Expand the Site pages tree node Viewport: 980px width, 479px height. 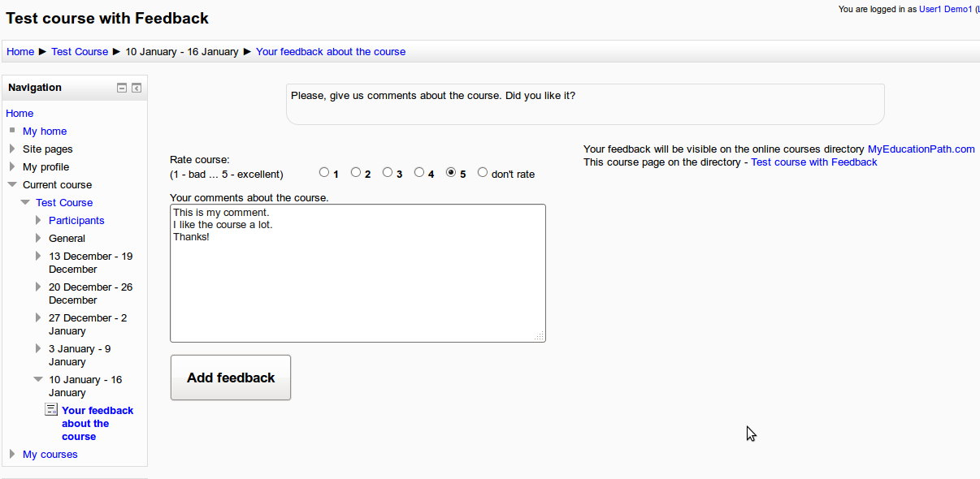(12, 149)
